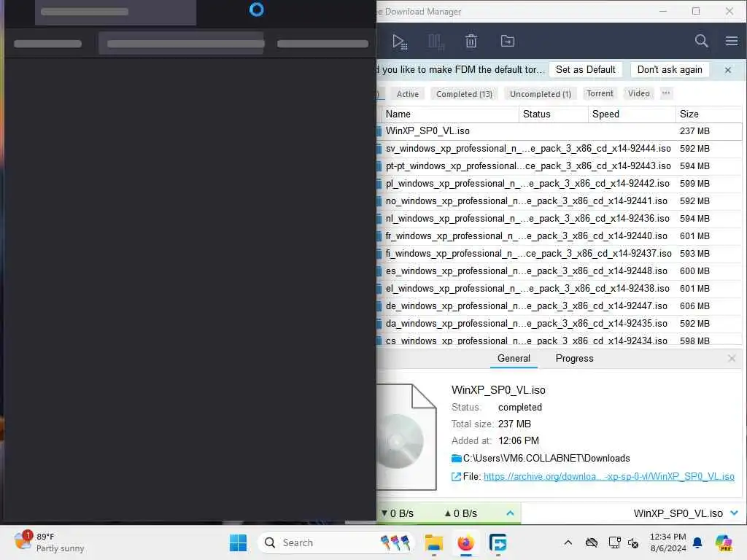
Task: Sort by the Size column header
Action: [708, 114]
